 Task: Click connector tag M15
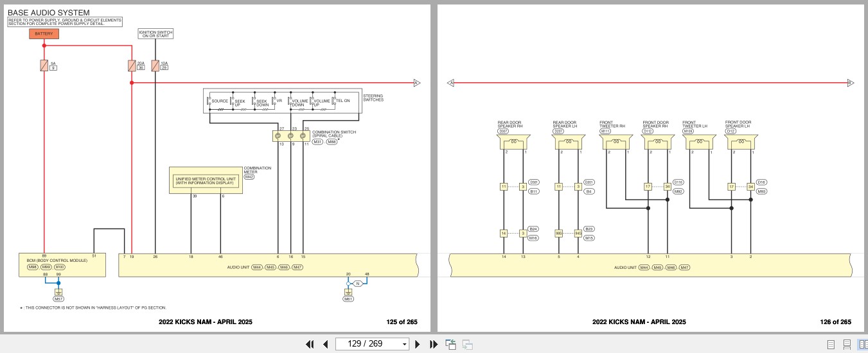point(589,237)
